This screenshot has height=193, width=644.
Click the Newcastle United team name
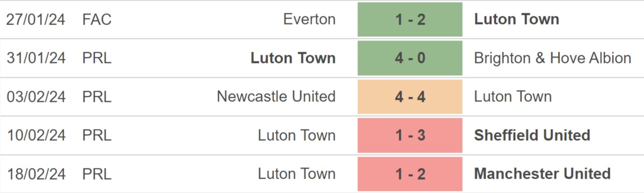[277, 96]
